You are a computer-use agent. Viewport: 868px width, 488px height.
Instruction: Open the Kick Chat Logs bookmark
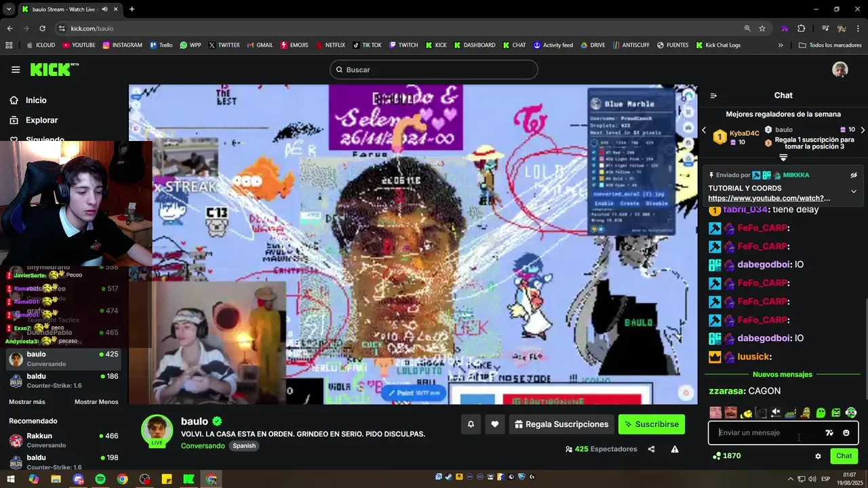(x=717, y=45)
